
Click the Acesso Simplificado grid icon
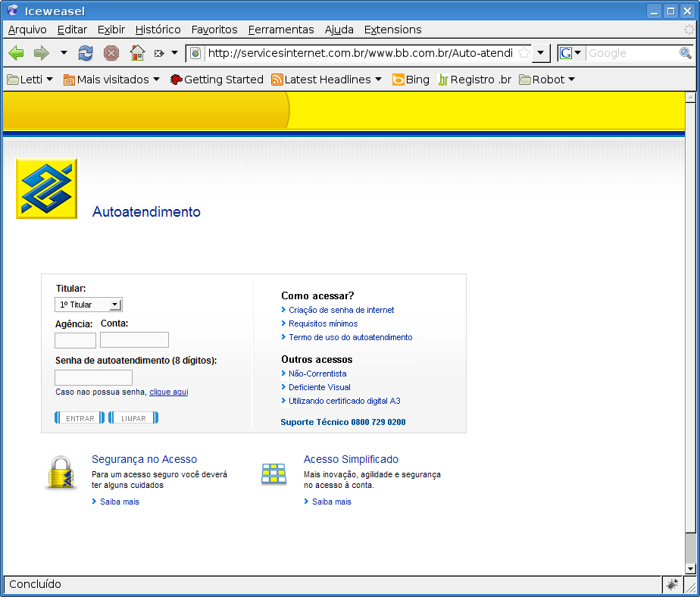[x=273, y=474]
